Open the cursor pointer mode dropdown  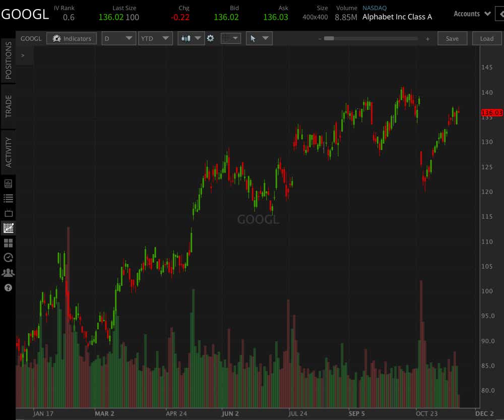(260, 39)
